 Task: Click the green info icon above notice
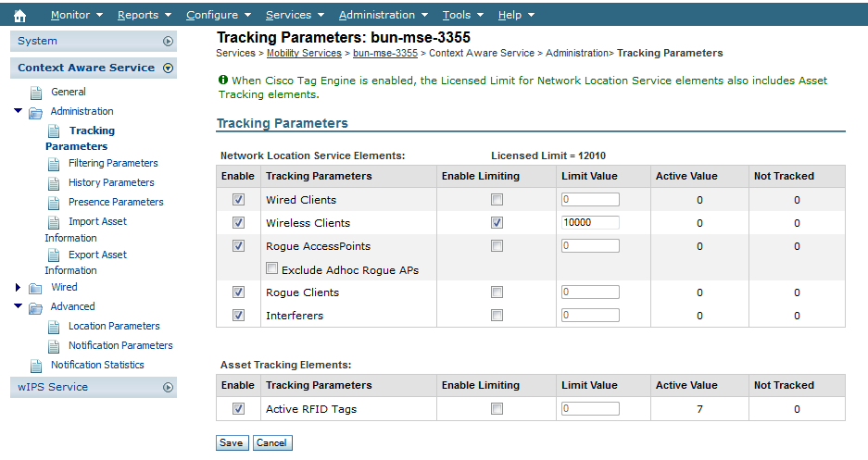coord(222,81)
